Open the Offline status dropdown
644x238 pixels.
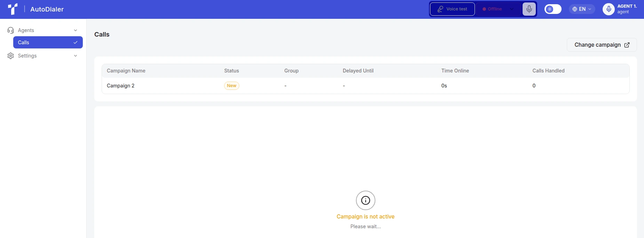pyautogui.click(x=498, y=9)
